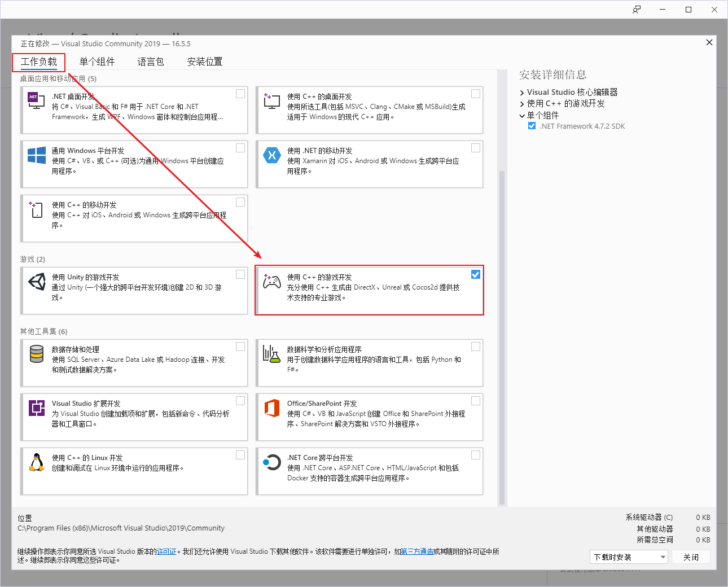Click the data storage database icon
The width and height of the screenshot is (728, 587).
tap(37, 354)
